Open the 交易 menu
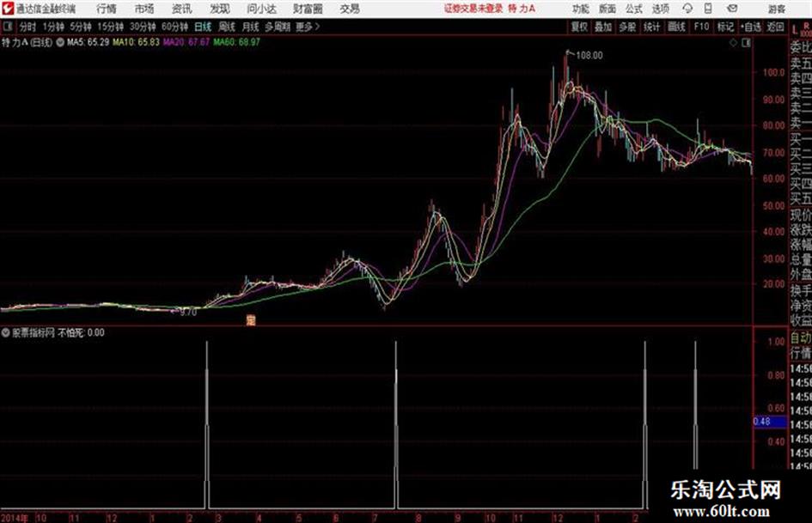 click(350, 9)
